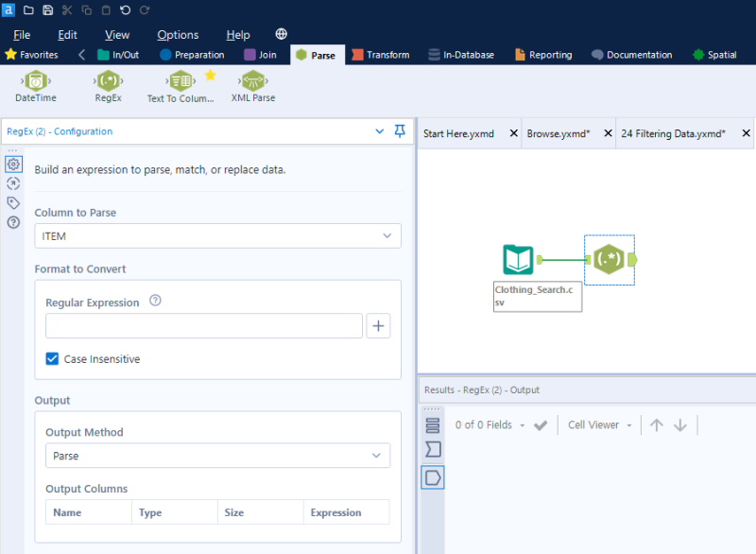Switch to the Transform tool category
Image resolution: width=756 pixels, height=554 pixels.
[381, 55]
